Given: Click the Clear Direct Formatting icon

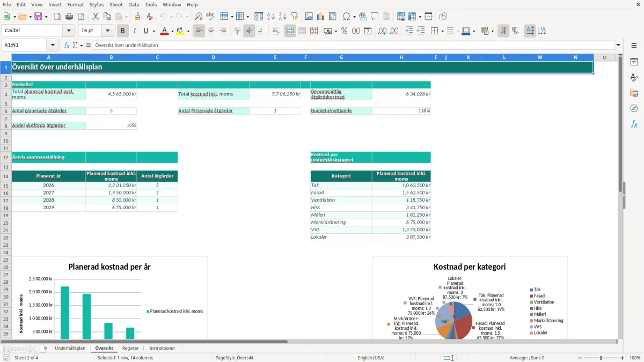Looking at the screenshot, I should pyautogui.click(x=149, y=17).
